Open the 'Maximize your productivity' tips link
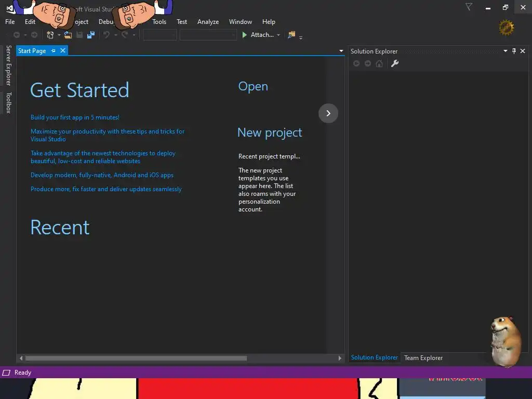This screenshot has height=399, width=532. coord(108,135)
